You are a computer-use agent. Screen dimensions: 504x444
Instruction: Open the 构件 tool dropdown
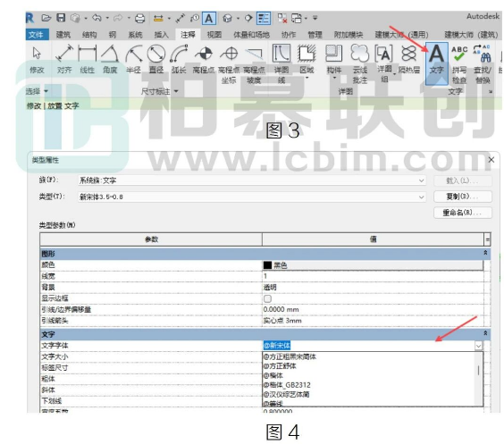pyautogui.click(x=334, y=78)
